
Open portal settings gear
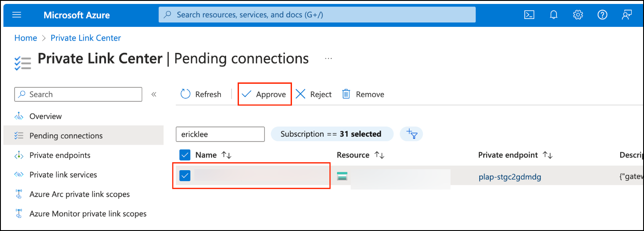pos(578,15)
